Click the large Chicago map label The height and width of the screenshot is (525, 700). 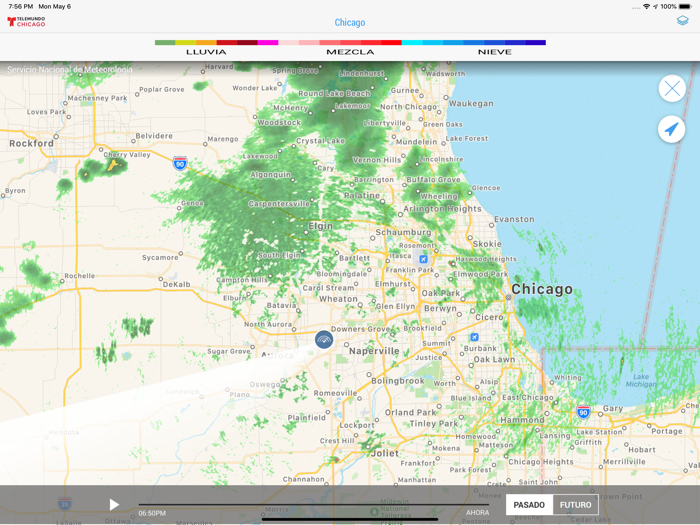click(x=542, y=289)
